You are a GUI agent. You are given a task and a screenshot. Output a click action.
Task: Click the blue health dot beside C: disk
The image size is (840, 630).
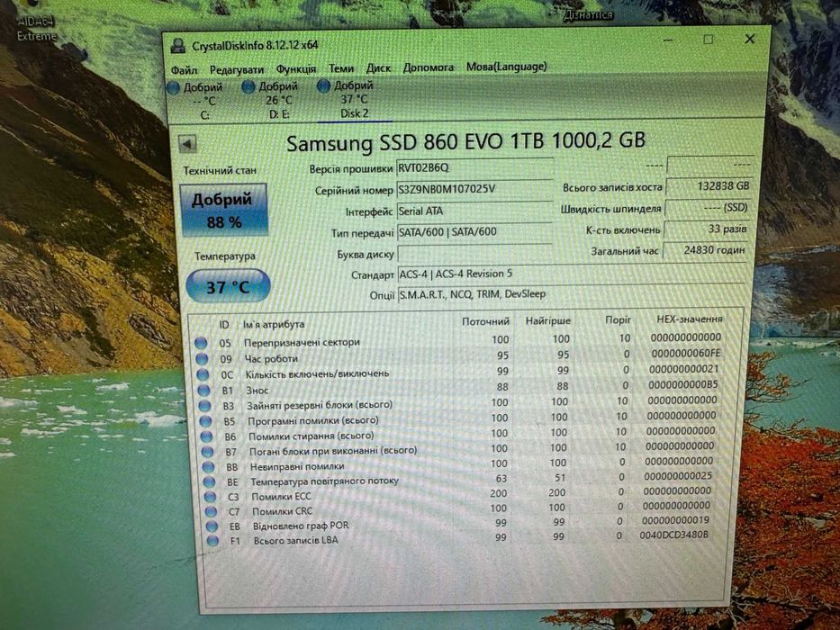(x=173, y=88)
